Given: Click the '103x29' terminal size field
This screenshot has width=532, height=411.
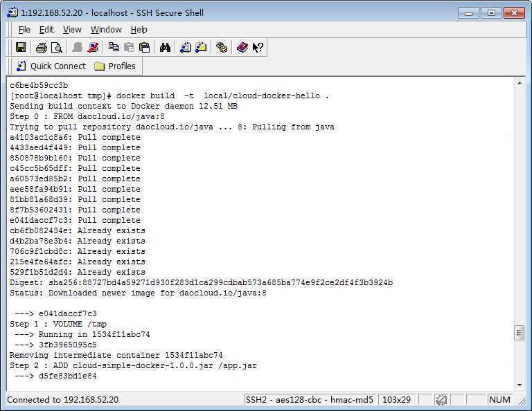Looking at the screenshot, I should pyautogui.click(x=396, y=400).
